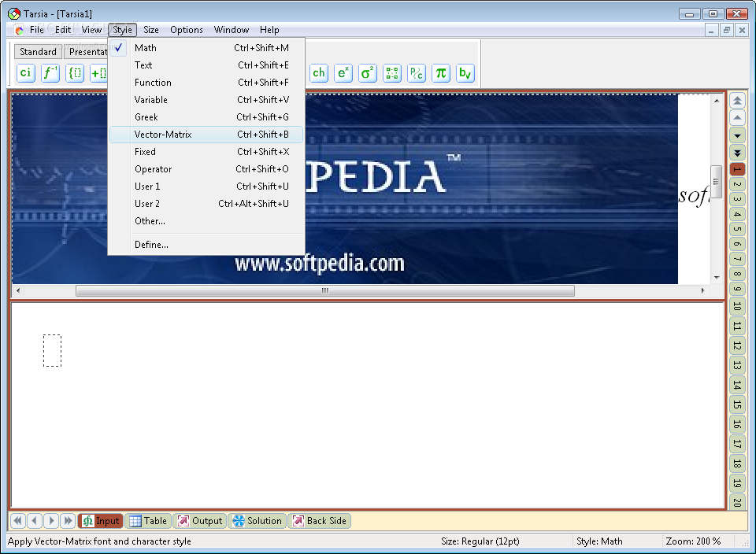Select the checked Math style
This screenshot has width=756, height=554.
[x=206, y=48]
